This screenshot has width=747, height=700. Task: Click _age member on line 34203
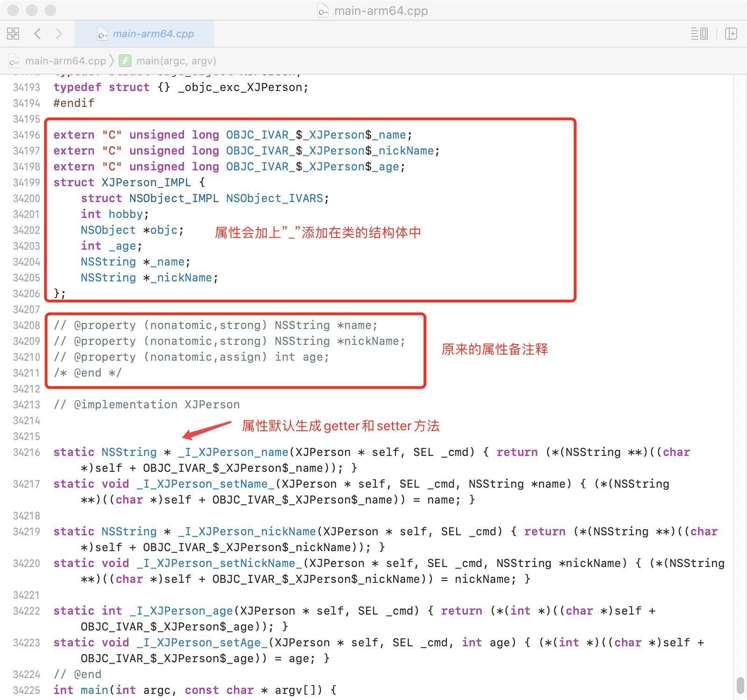click(122, 246)
